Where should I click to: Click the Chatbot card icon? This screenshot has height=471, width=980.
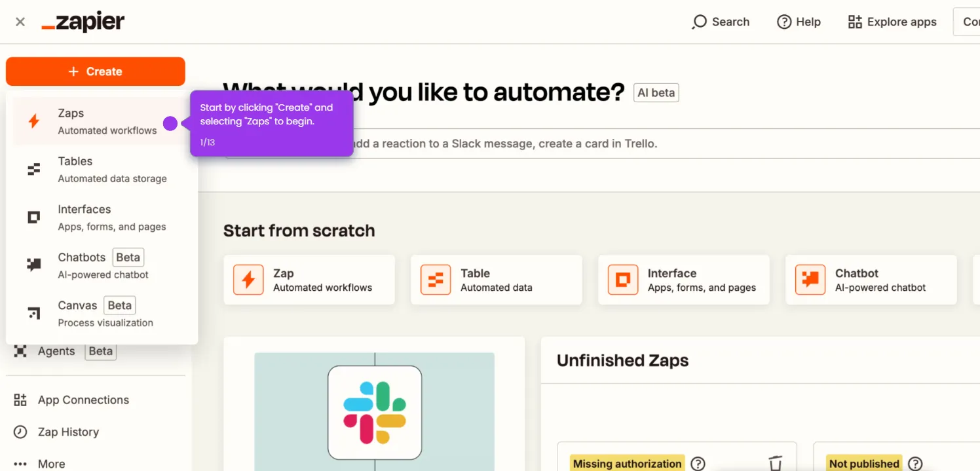point(810,280)
